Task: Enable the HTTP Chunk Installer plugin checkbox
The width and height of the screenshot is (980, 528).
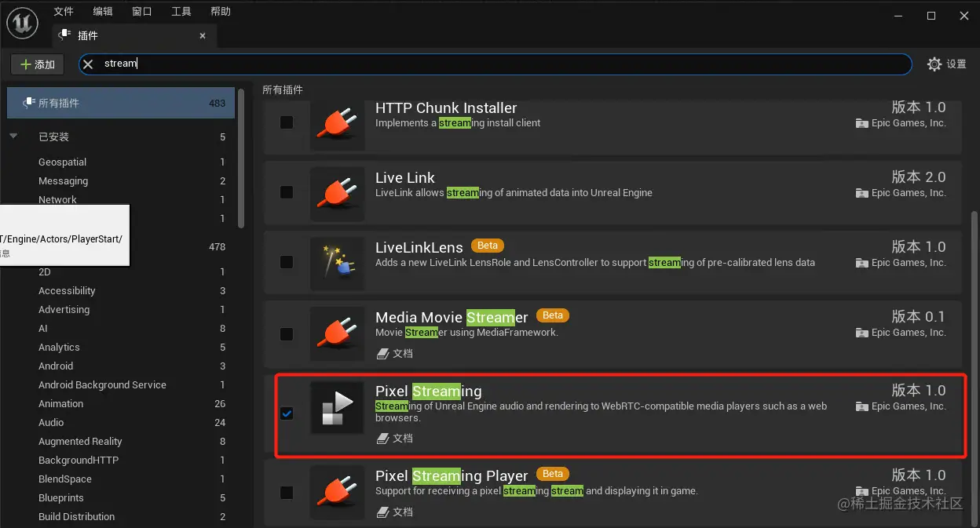Action: click(x=287, y=122)
